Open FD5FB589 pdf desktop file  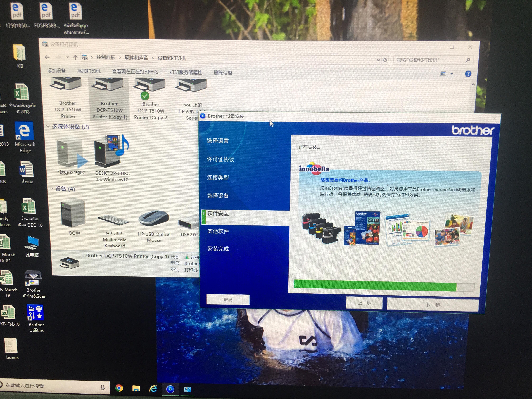tap(46, 15)
